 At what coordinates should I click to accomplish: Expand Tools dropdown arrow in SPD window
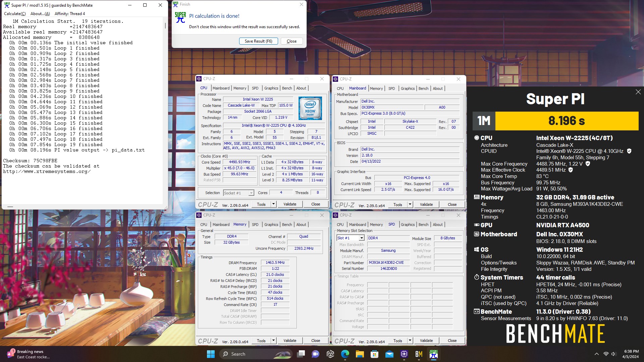[410, 341]
